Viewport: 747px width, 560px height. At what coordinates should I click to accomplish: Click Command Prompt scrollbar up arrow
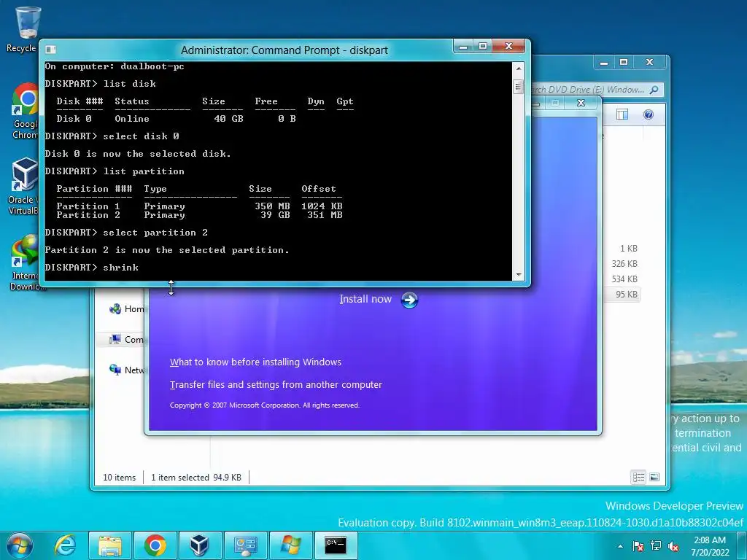tap(519, 69)
